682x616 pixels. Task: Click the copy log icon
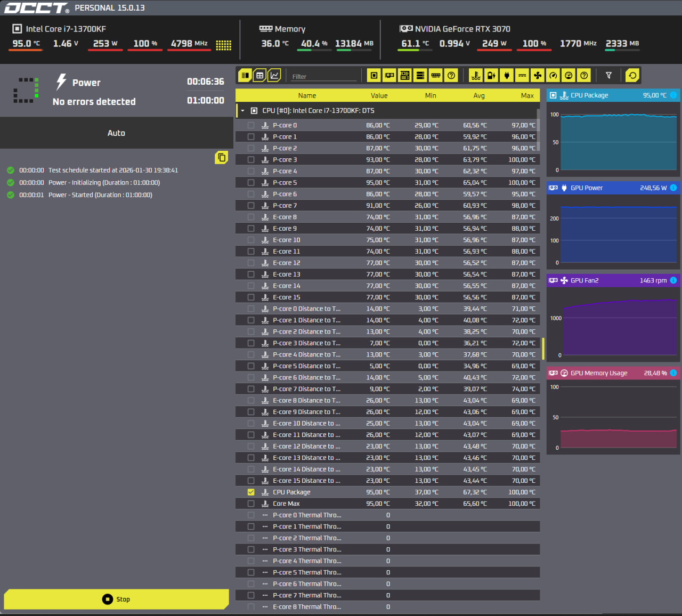(221, 158)
